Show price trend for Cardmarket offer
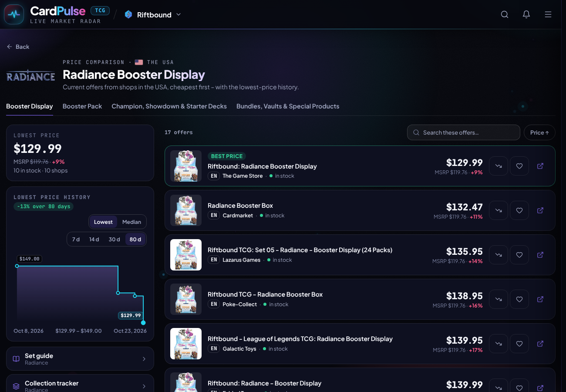Screen dimensions: 566x392 pyautogui.click(x=499, y=210)
